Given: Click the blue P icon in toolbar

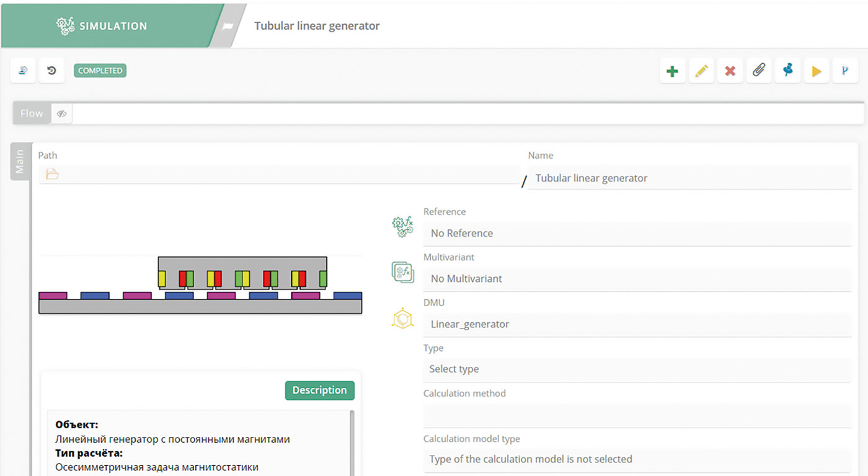Looking at the screenshot, I should (x=845, y=71).
